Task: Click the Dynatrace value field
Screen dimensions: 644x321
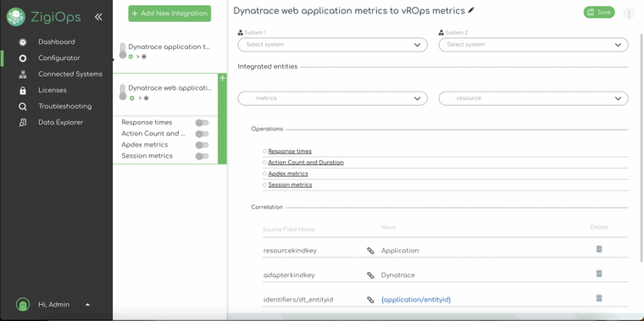Action: (398, 275)
